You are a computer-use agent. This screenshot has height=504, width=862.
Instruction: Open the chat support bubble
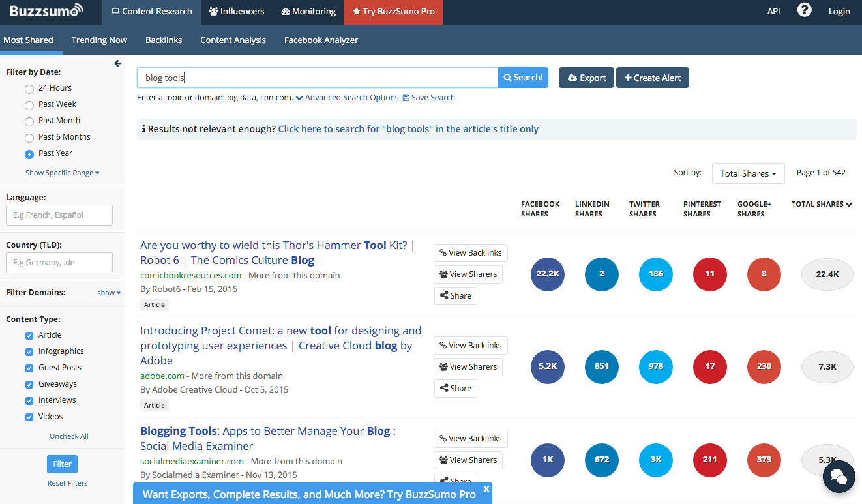pos(839,477)
